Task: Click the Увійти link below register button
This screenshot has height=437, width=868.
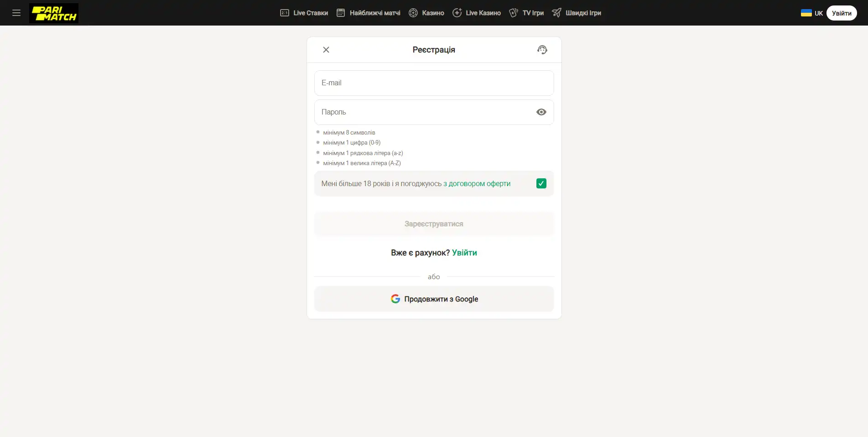Action: (x=464, y=253)
